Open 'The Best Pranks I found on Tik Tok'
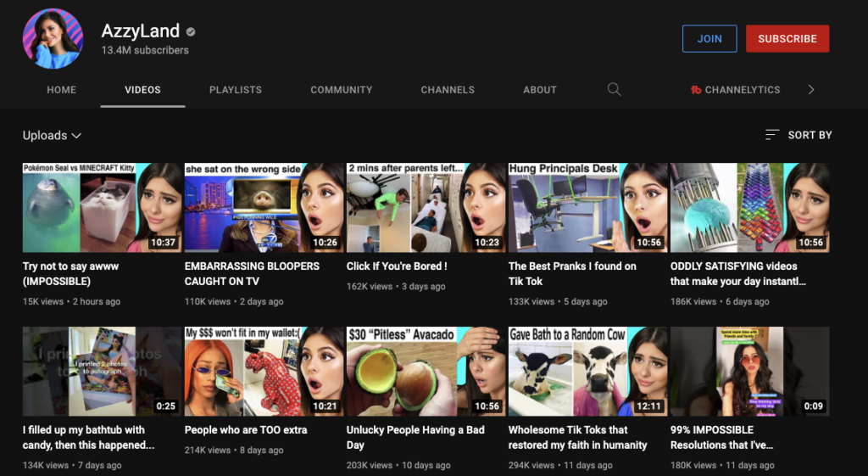 point(572,274)
